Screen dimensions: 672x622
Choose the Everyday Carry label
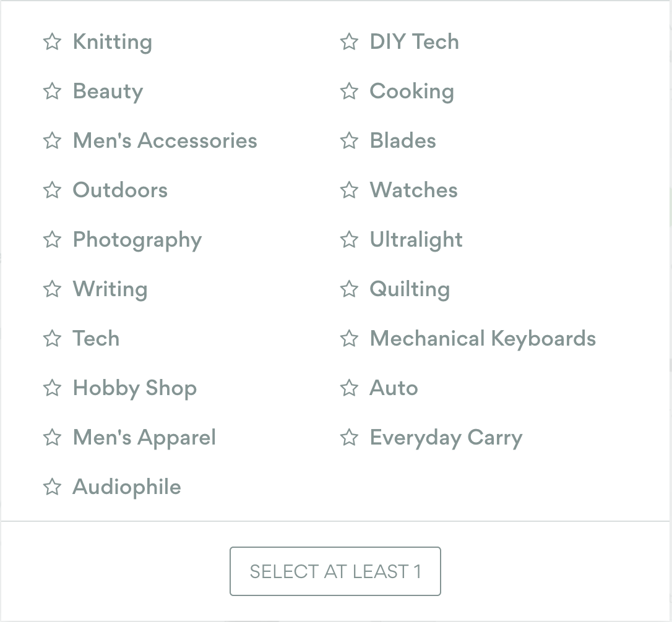coord(446,438)
